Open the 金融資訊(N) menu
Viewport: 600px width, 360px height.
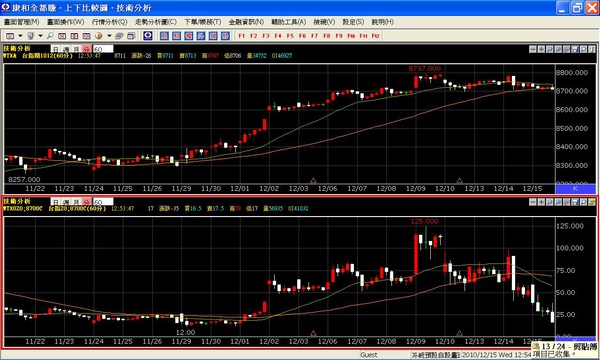246,22
